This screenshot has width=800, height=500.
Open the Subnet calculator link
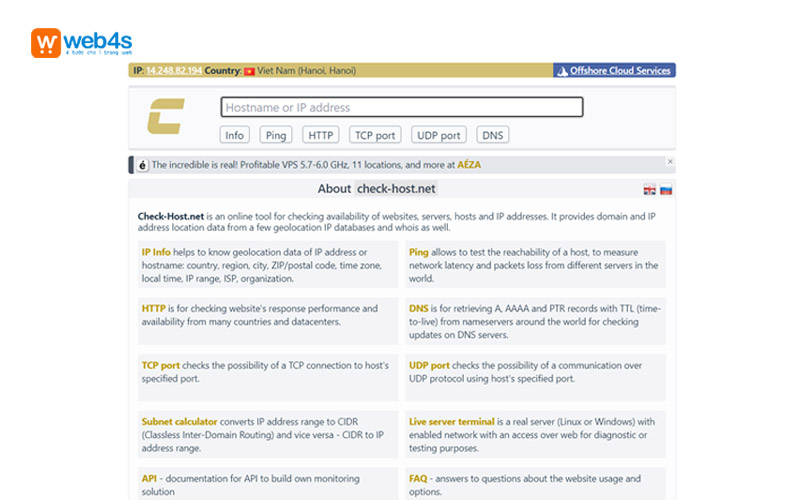[x=180, y=421]
